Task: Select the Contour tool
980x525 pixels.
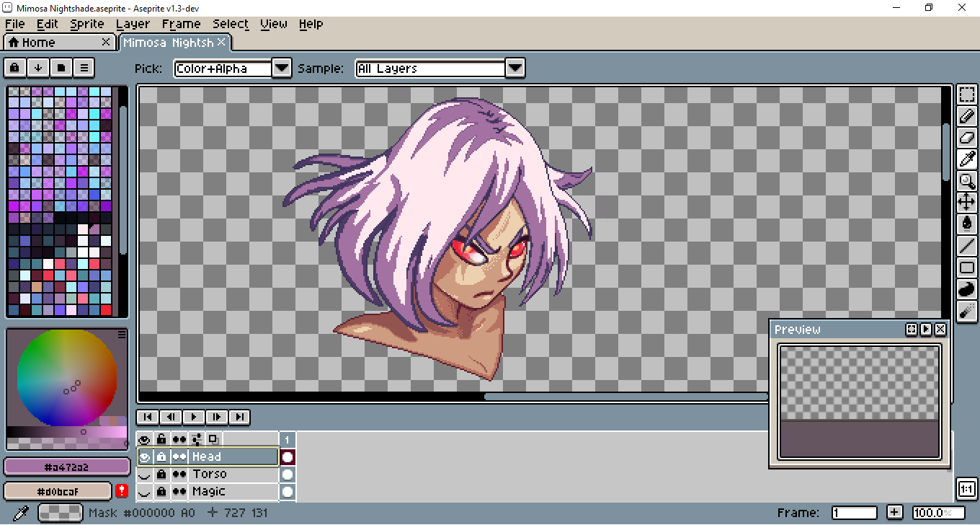Action: 967,289
